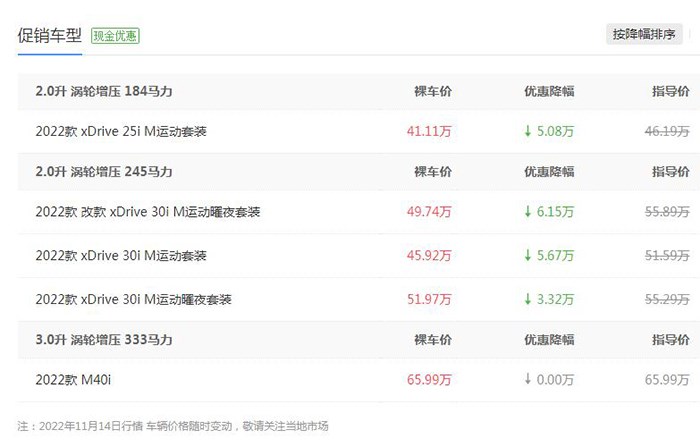This screenshot has height=447, width=700.
Task: Click the 51.97万 bare car price
Action: coord(429,299)
